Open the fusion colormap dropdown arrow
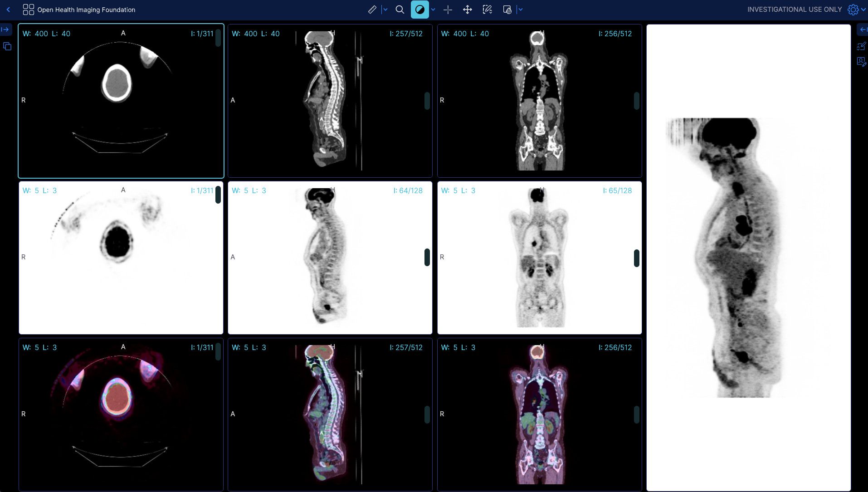Image resolution: width=868 pixels, height=492 pixels. [x=521, y=10]
